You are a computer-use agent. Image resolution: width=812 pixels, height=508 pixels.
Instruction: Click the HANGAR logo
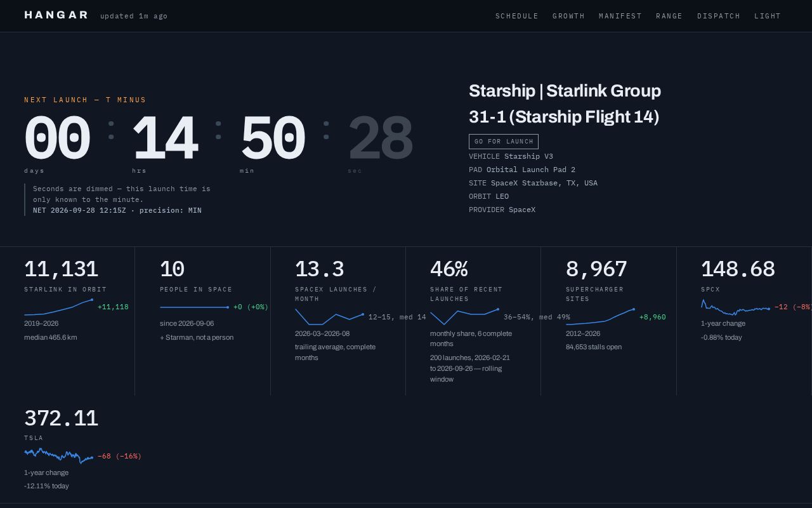click(56, 15)
